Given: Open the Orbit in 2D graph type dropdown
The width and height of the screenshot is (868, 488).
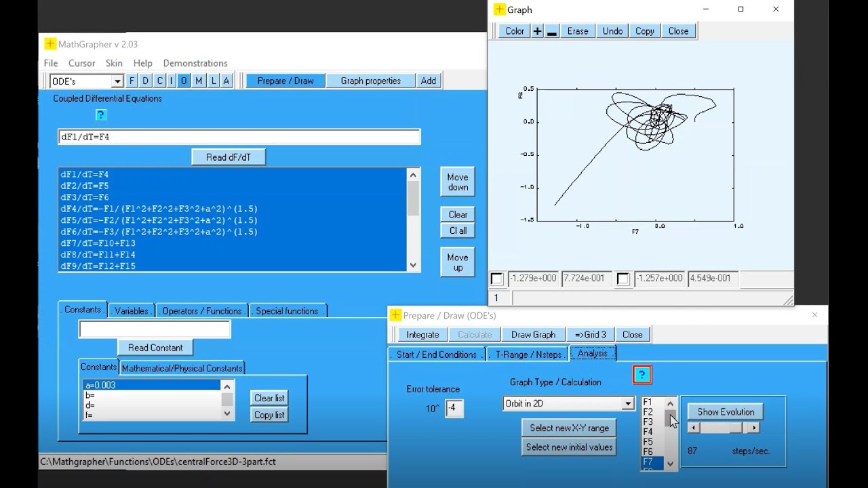Looking at the screenshot, I should 628,404.
